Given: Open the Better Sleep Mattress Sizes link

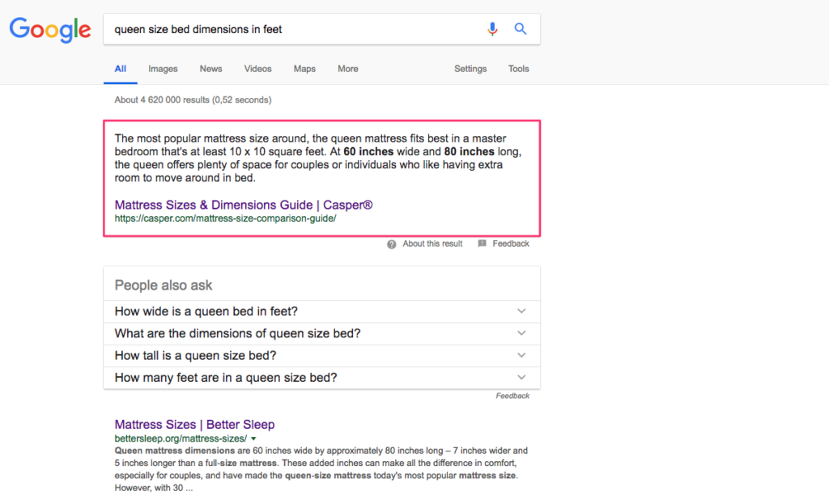Looking at the screenshot, I should pyautogui.click(x=194, y=425).
